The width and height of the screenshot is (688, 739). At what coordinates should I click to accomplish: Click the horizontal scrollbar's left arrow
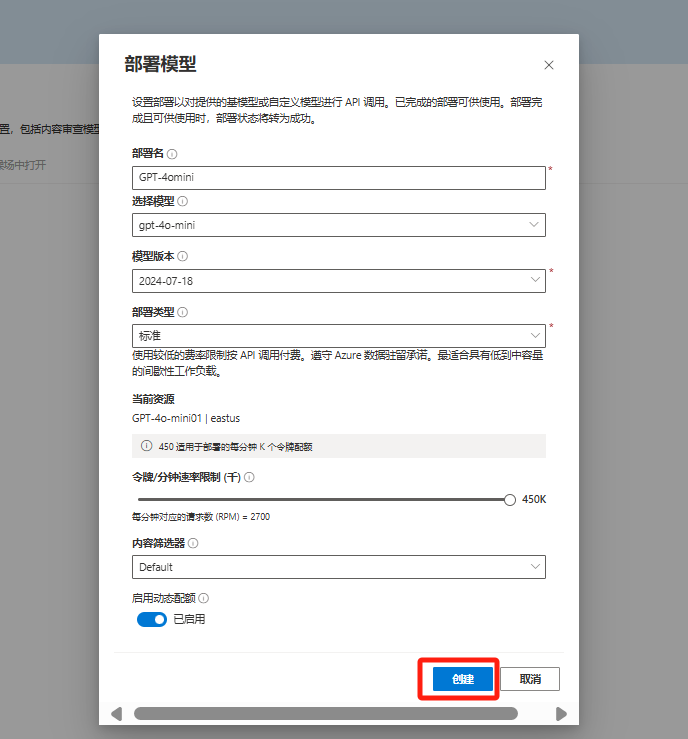(x=116, y=713)
